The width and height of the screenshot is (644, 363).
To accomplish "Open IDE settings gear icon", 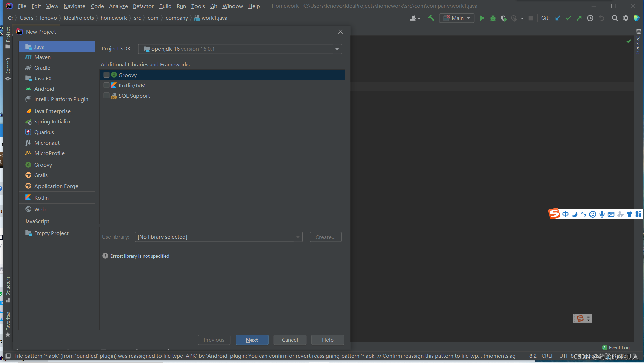I will point(626,18).
